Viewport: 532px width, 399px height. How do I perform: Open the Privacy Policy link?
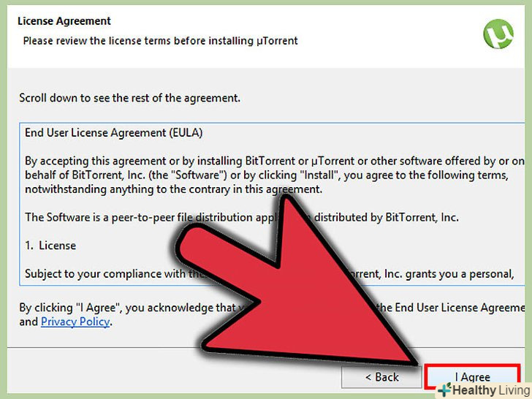[75, 322]
